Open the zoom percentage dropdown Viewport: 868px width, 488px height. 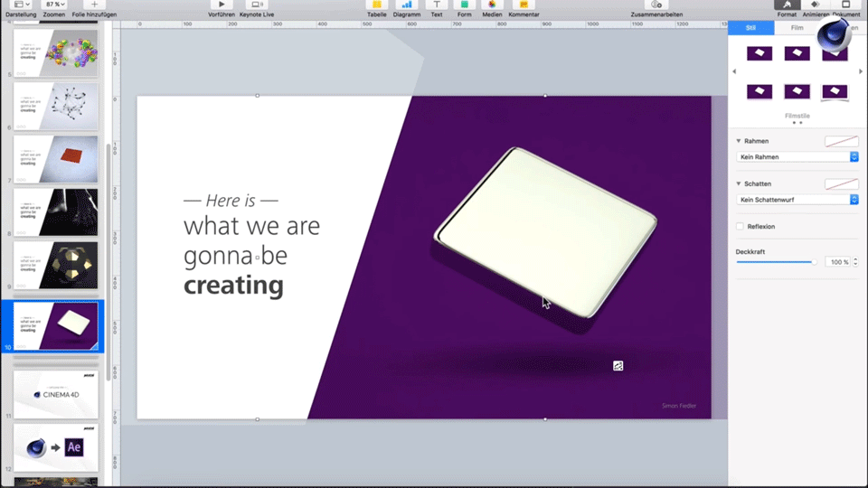click(55, 5)
